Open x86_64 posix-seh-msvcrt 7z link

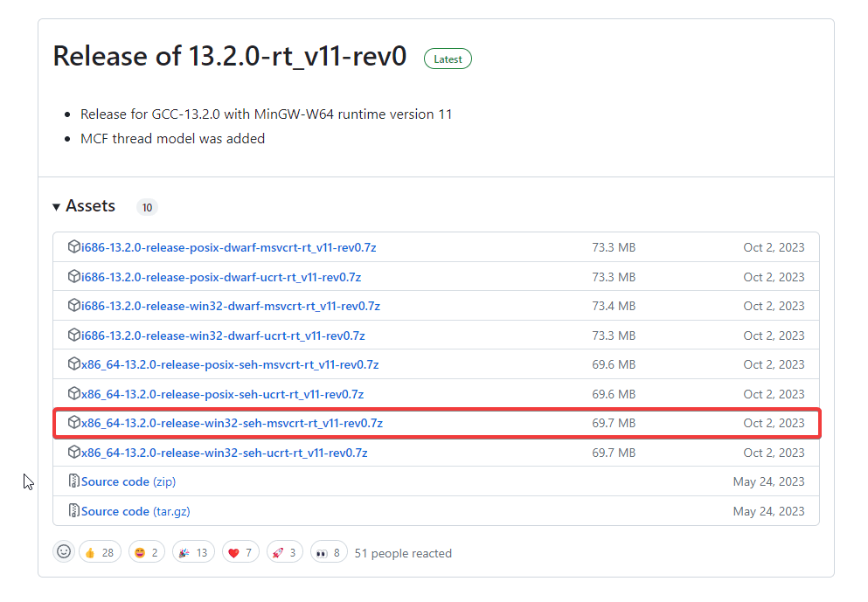click(x=230, y=364)
